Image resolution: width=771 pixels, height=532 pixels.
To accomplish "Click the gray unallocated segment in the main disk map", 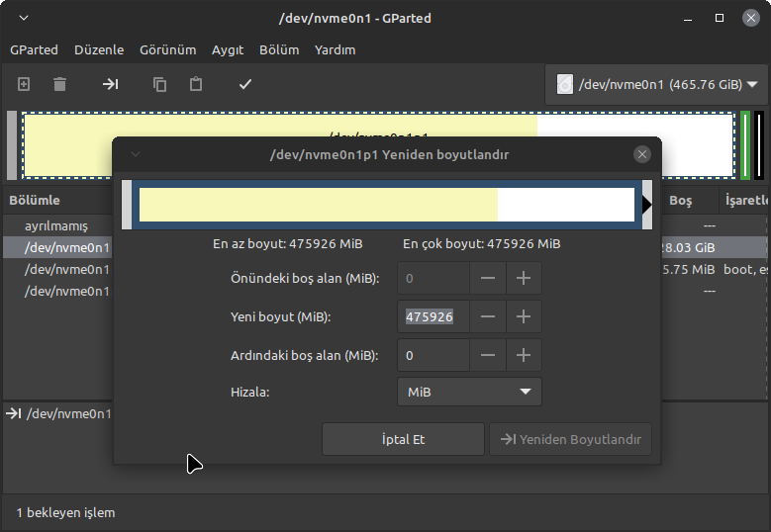I will (12, 145).
